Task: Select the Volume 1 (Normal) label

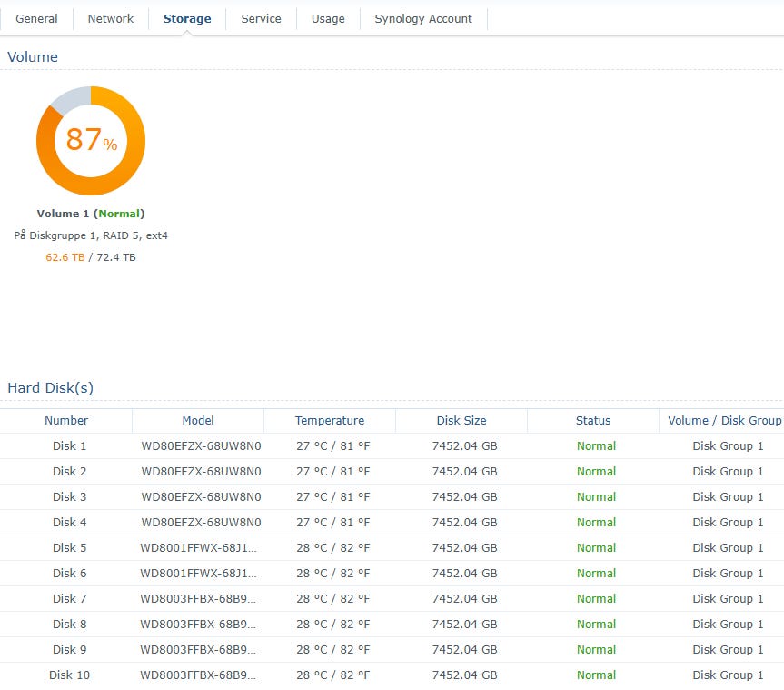Action: [x=91, y=214]
